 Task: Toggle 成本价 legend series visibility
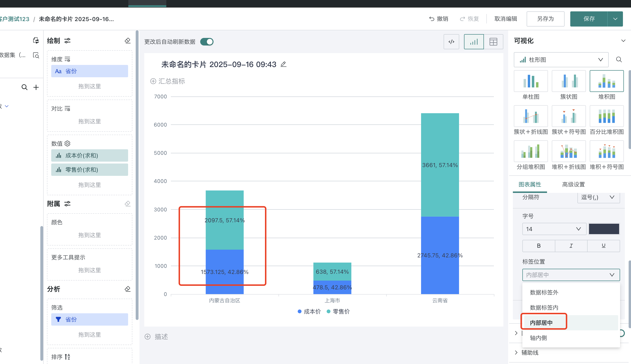pos(309,311)
